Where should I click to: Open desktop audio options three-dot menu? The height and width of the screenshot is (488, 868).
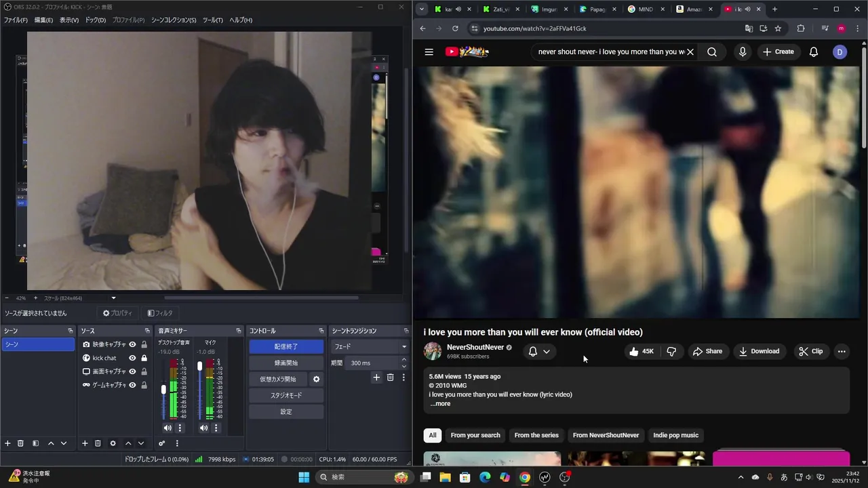point(180,428)
